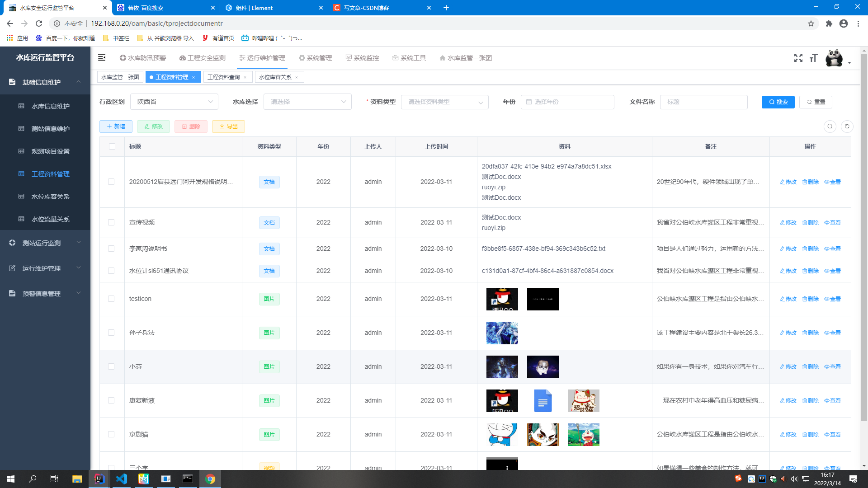This screenshot has width=868, height=488.
Task: Open the cat image thumbnail in 康复新液 row
Action: (x=583, y=400)
